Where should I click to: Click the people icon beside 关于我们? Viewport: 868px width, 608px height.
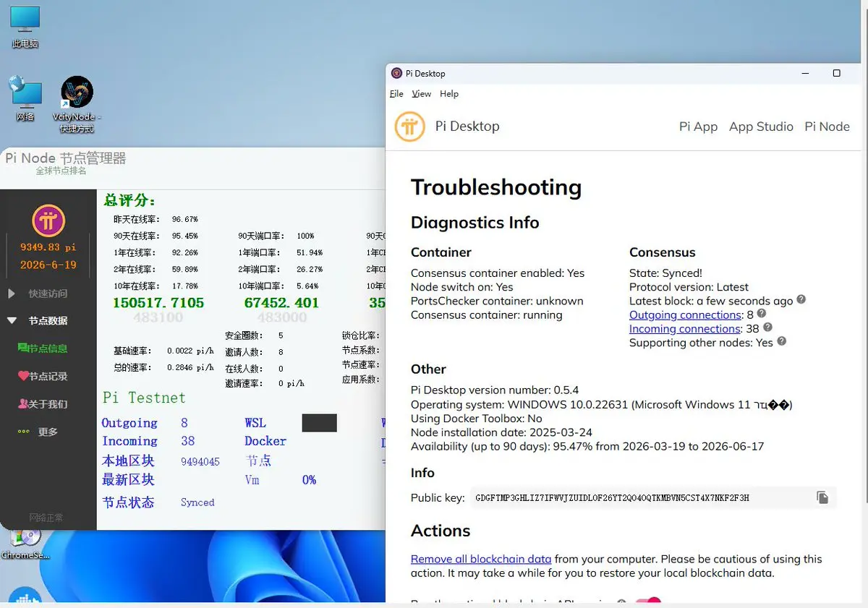[x=22, y=404]
